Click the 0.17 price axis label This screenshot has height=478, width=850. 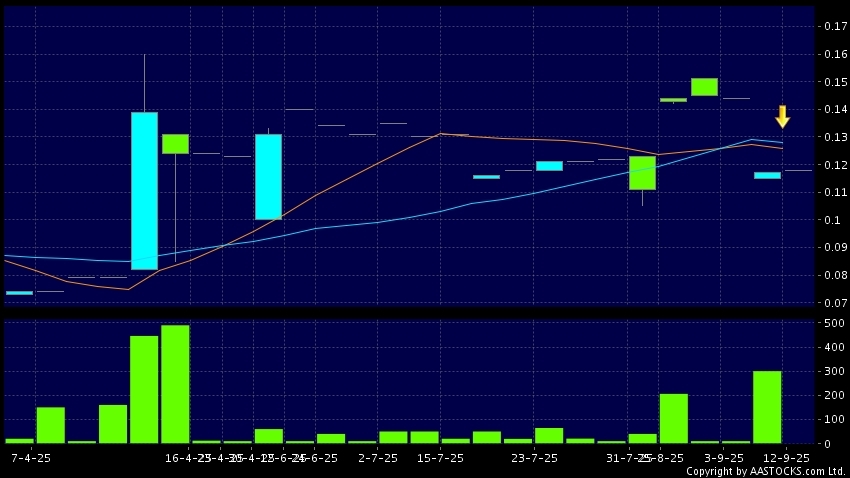[x=832, y=27]
